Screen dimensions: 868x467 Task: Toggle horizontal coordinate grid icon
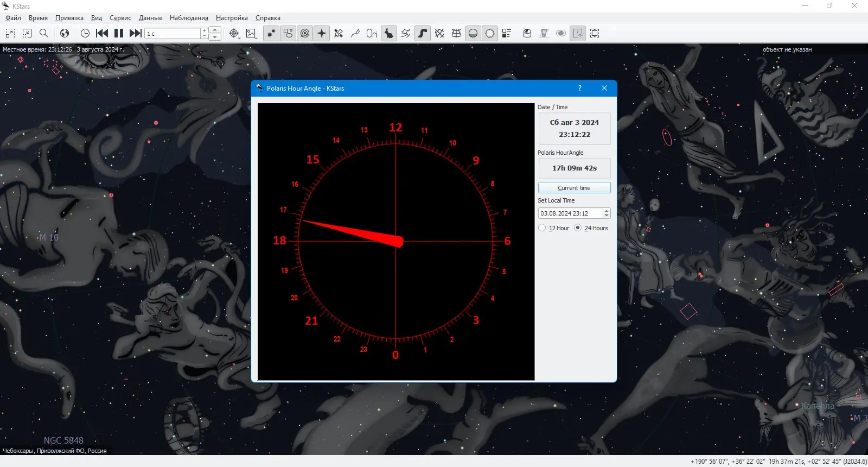(x=456, y=33)
